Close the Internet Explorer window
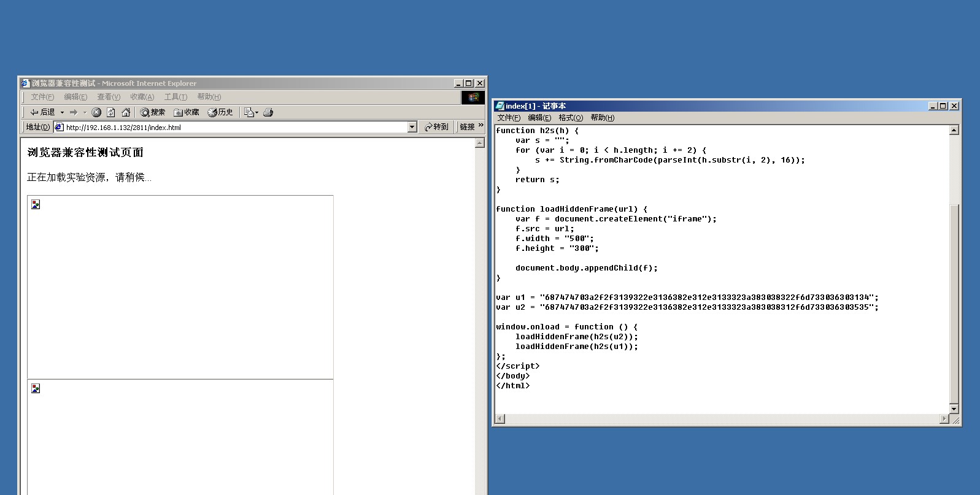Viewport: 980px width, 495px height. pyautogui.click(x=480, y=83)
